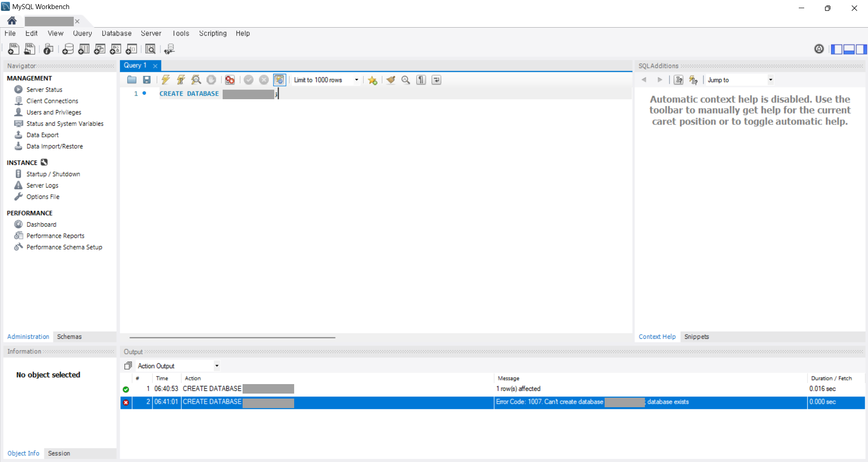Commit the current transaction
The width and height of the screenshot is (868, 462).
click(x=248, y=80)
